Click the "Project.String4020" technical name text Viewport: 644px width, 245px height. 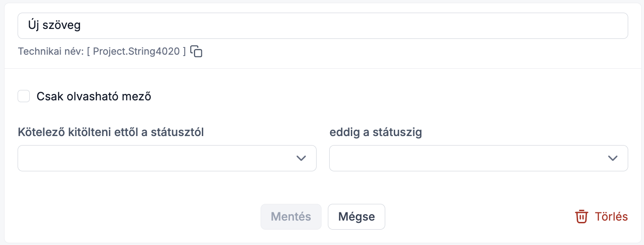click(136, 52)
